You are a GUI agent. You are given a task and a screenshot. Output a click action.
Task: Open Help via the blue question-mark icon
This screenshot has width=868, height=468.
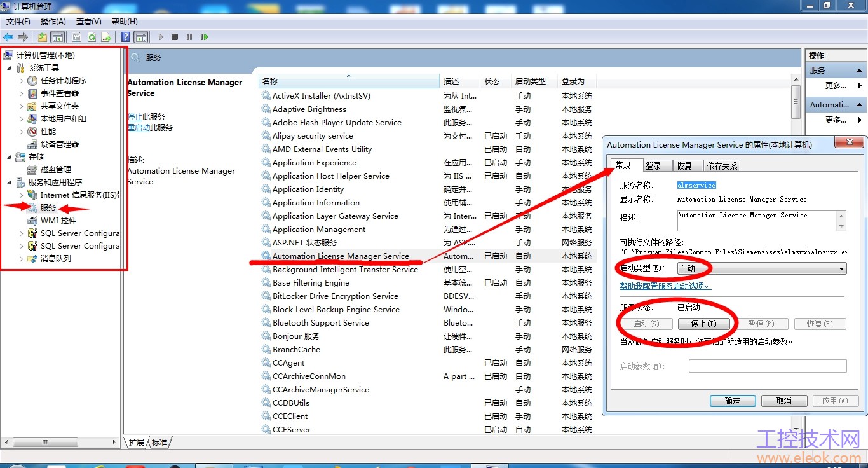126,37
